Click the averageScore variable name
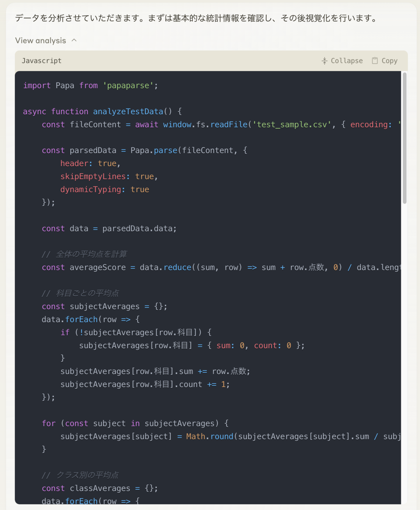Image resolution: width=420 pixels, height=510 pixels. (x=98, y=268)
